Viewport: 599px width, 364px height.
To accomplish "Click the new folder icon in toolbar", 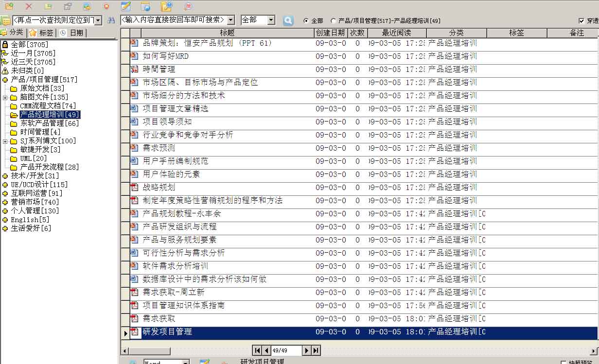I will 9,6.
